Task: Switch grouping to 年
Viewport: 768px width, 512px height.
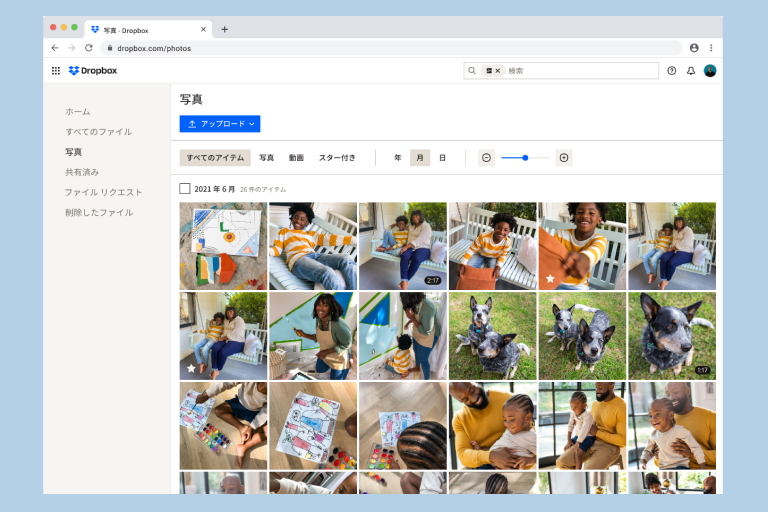Action: (x=398, y=158)
